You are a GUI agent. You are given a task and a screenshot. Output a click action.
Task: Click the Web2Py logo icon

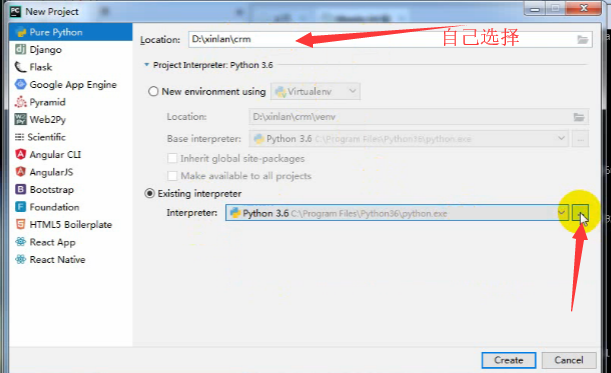coord(20,119)
